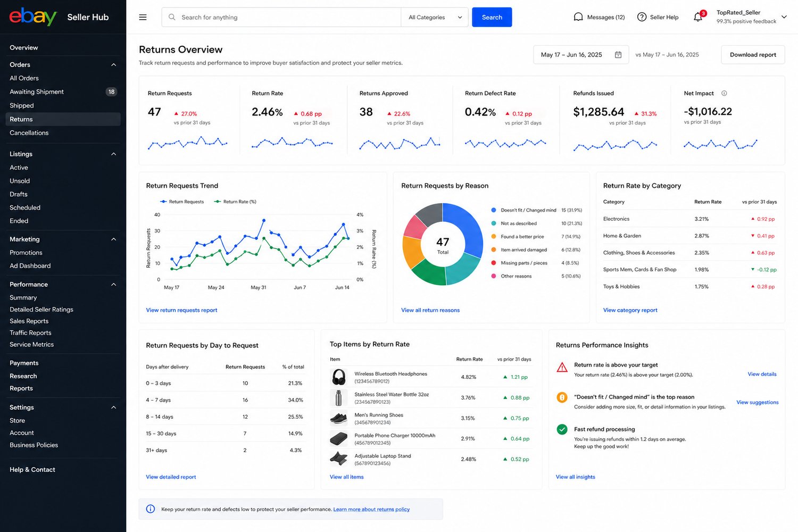798x532 pixels.
Task: Click Net Impact info icon
Action: [x=724, y=93]
